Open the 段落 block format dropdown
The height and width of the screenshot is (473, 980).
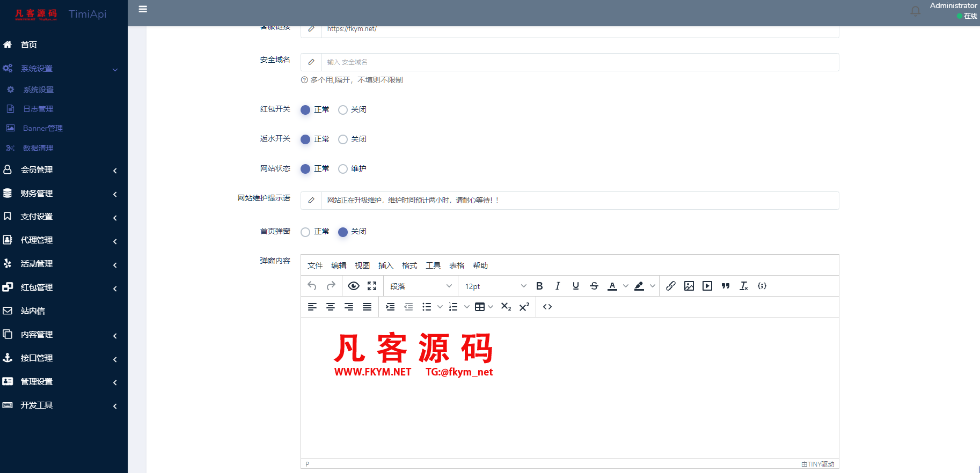421,286
